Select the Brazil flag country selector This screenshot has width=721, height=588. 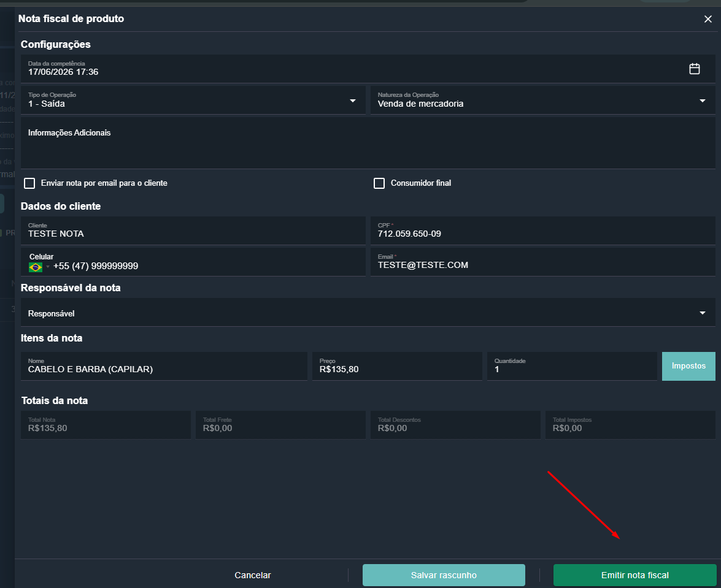pyautogui.click(x=36, y=267)
